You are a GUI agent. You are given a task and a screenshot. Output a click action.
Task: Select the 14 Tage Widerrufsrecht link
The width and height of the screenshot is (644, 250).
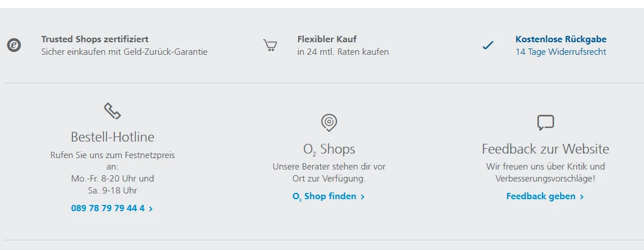click(561, 52)
